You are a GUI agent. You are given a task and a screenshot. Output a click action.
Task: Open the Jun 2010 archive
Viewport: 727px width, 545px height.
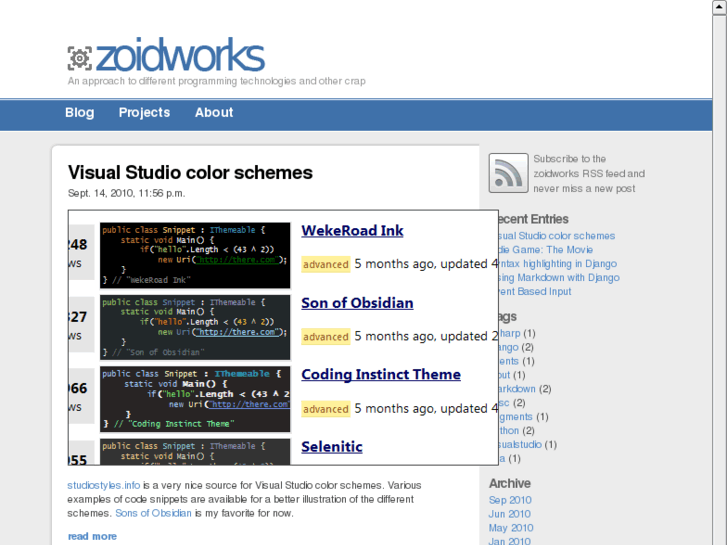510,514
